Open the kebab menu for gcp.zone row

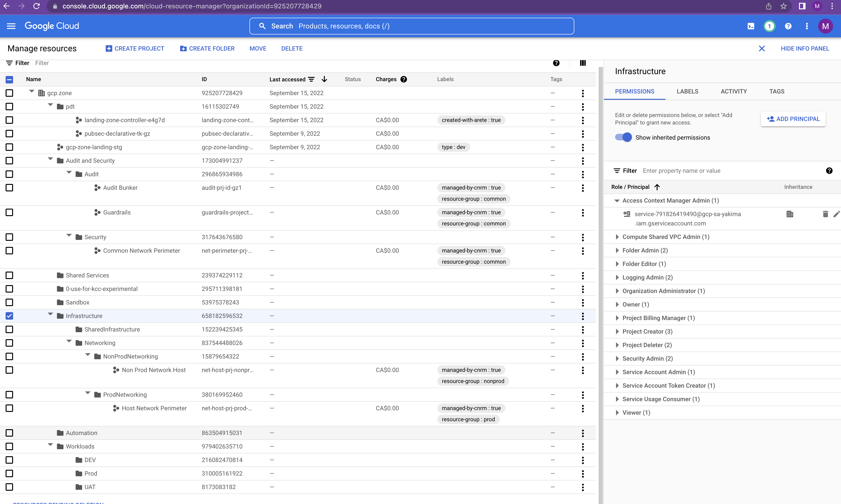click(x=583, y=93)
